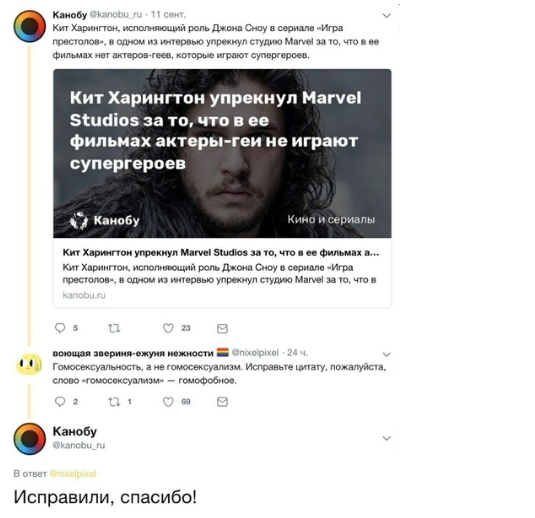Open the 'воющая зверина-ежуня нежности' profile name
Image resolution: width=535 pixels, height=518 pixels.
(x=133, y=353)
